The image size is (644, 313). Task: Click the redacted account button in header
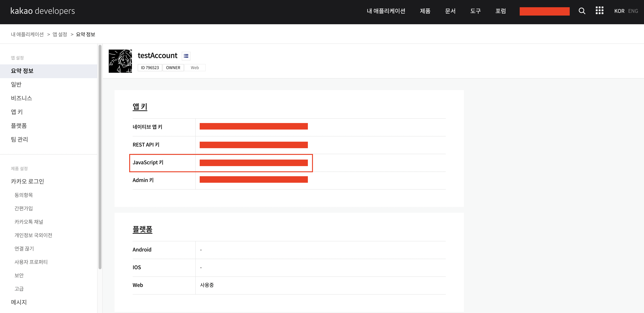coord(544,11)
